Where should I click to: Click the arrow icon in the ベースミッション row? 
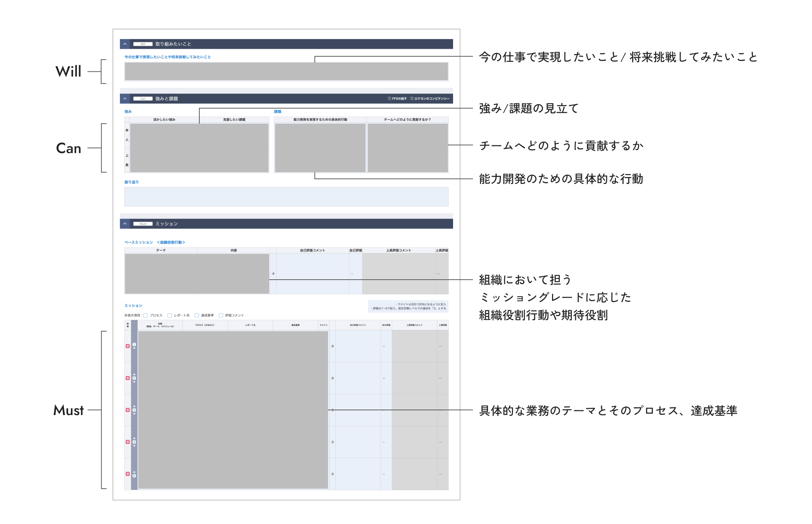[273, 274]
